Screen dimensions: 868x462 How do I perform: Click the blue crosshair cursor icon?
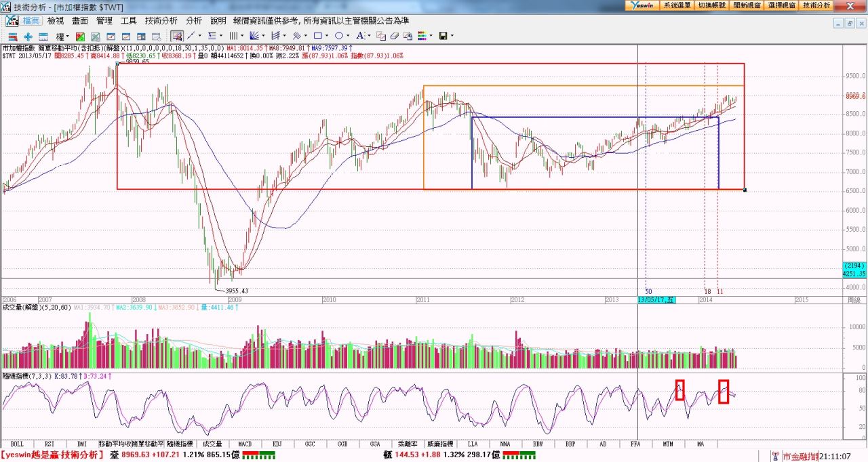click(28, 36)
